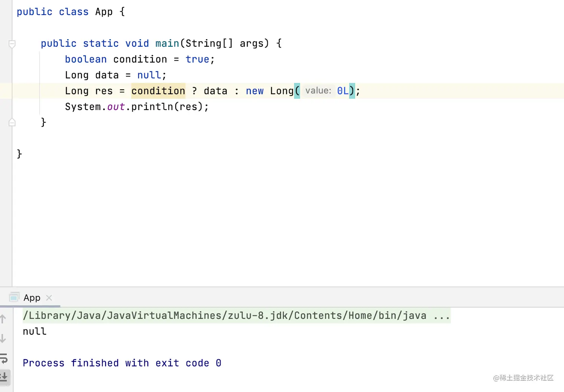Viewport: 564px width, 392px height.
Task: Click 'boolean condition = true;' line
Action: (139, 59)
